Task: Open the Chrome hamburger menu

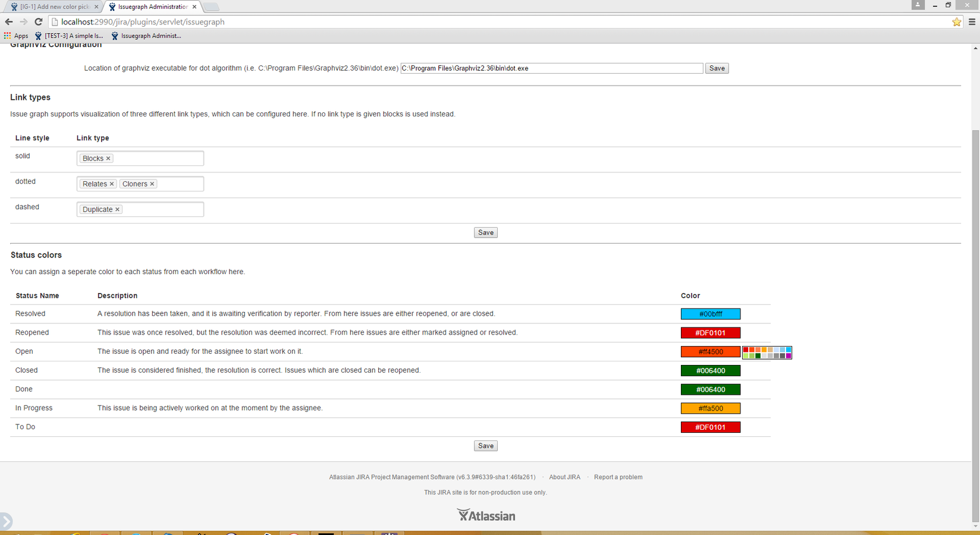Action: pyautogui.click(x=972, y=22)
